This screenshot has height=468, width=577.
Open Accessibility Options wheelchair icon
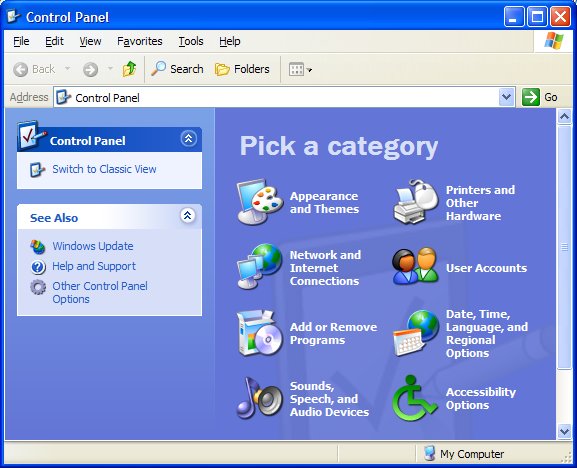pos(415,398)
